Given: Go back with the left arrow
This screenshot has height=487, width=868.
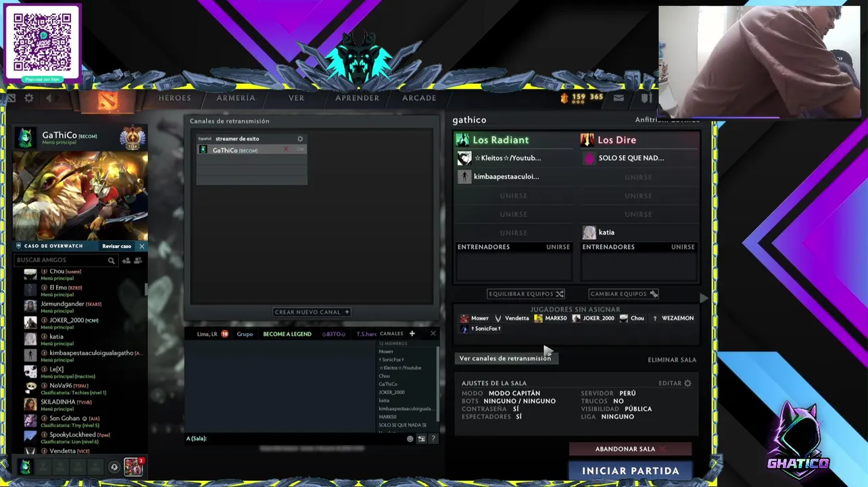Looking at the screenshot, I should pos(49,98).
